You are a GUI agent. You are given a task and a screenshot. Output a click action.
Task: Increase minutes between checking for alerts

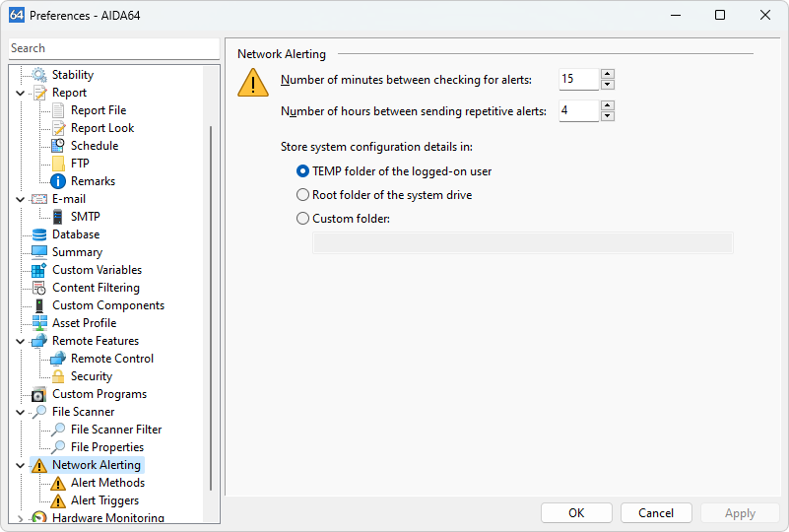pos(608,74)
